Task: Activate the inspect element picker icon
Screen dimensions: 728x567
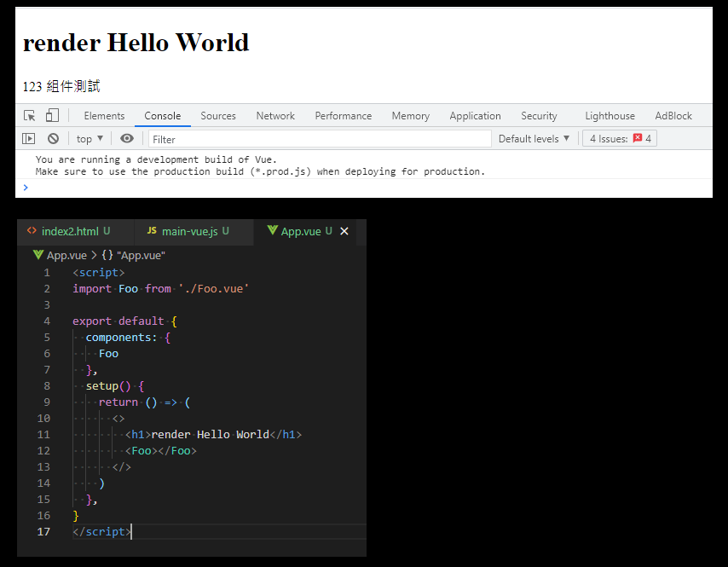Action: [30, 116]
